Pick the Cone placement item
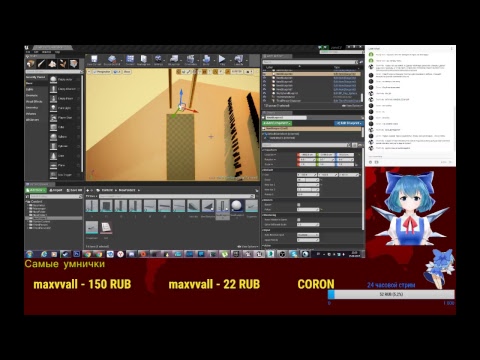 [x=65, y=156]
